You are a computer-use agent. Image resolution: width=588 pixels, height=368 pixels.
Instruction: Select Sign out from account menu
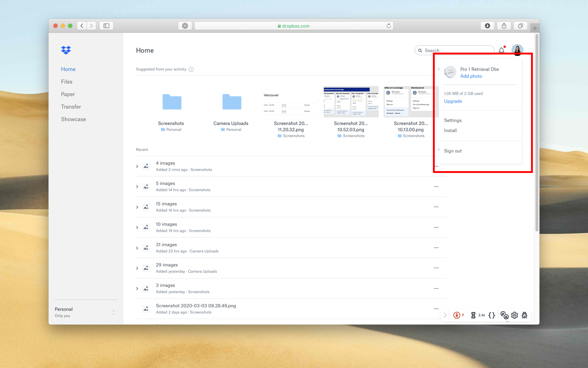(x=453, y=151)
